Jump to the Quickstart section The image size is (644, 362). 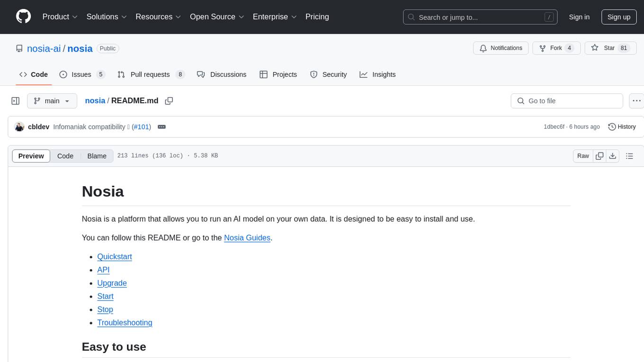[115, 257]
